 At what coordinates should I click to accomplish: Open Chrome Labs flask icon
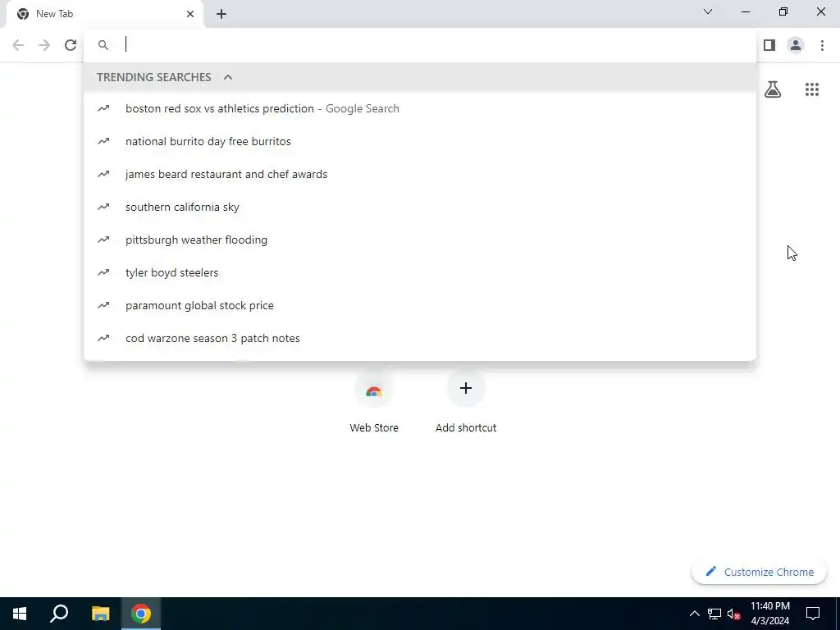coord(773,89)
